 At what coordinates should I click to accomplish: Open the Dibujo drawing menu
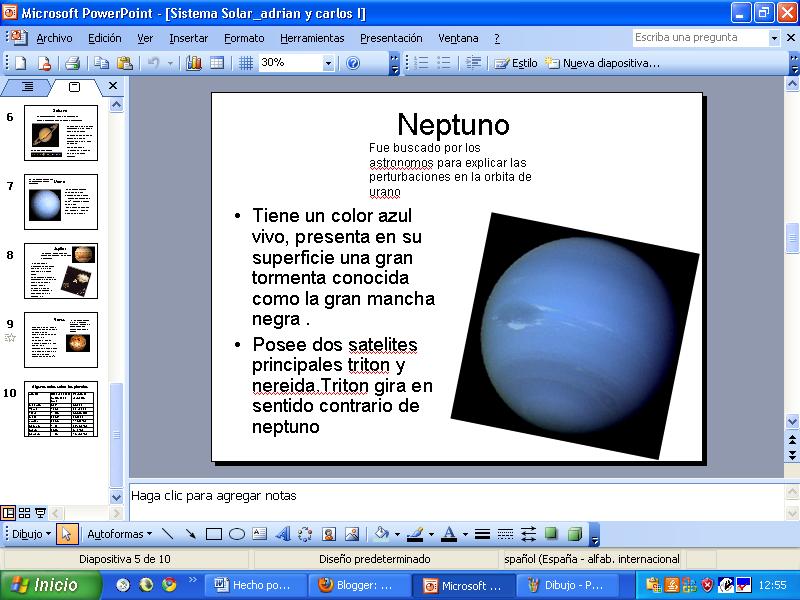click(32, 534)
